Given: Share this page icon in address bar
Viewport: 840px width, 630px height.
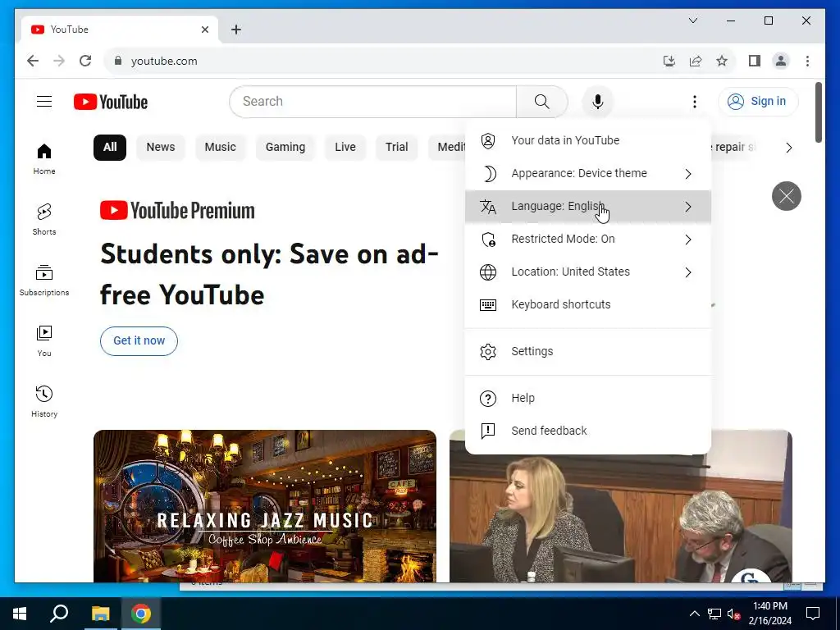Looking at the screenshot, I should [696, 61].
